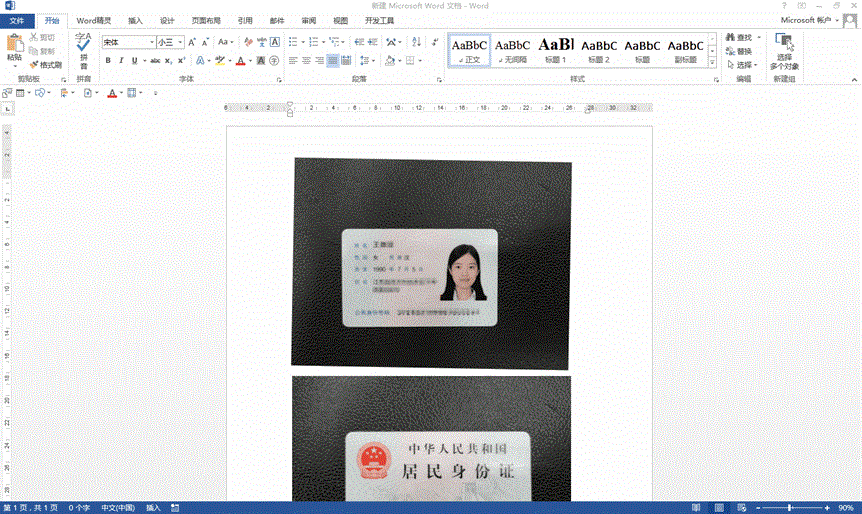Click the Grow Font icon
The width and height of the screenshot is (862, 514).
click(x=192, y=42)
